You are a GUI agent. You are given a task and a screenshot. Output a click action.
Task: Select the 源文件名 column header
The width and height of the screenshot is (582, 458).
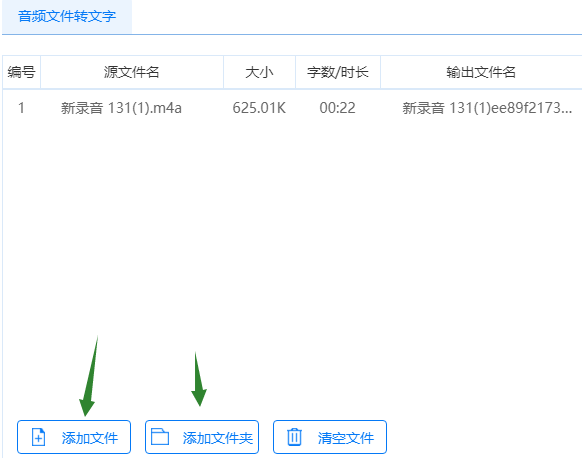pyautogui.click(x=132, y=72)
